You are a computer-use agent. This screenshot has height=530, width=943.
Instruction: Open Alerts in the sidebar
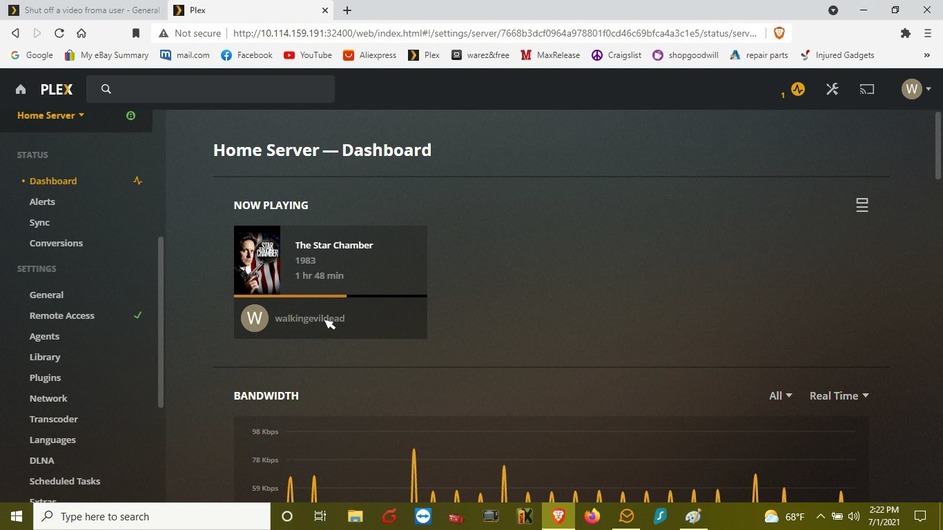click(42, 202)
